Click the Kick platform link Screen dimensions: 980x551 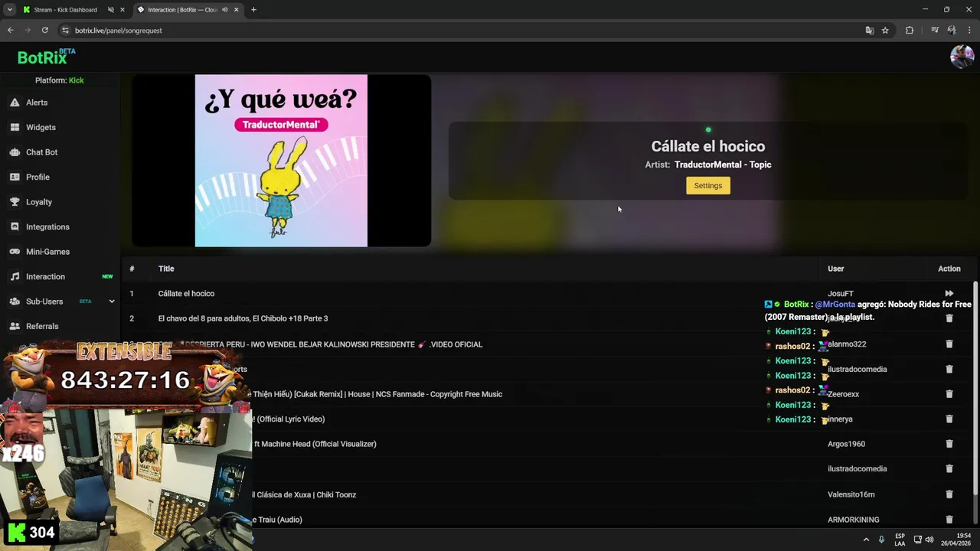pyautogui.click(x=77, y=80)
